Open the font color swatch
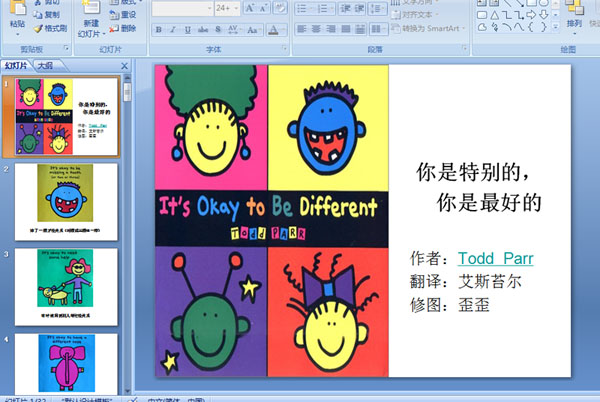 [x=274, y=30]
